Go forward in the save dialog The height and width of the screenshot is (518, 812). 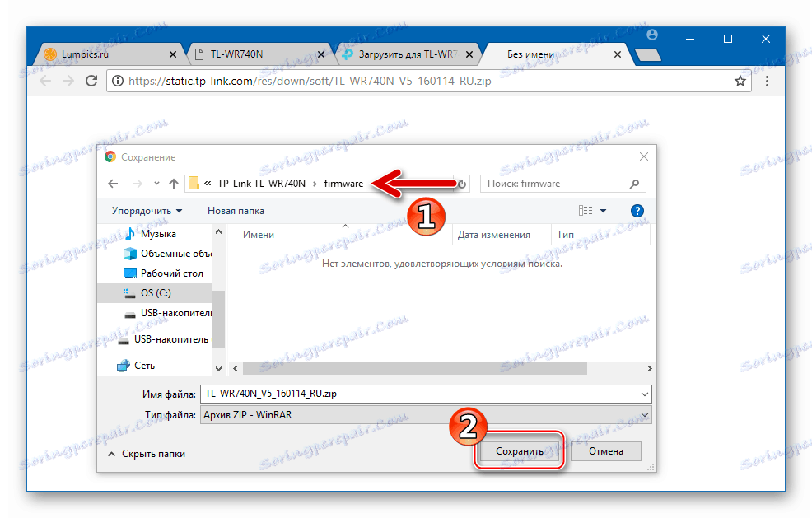138,184
